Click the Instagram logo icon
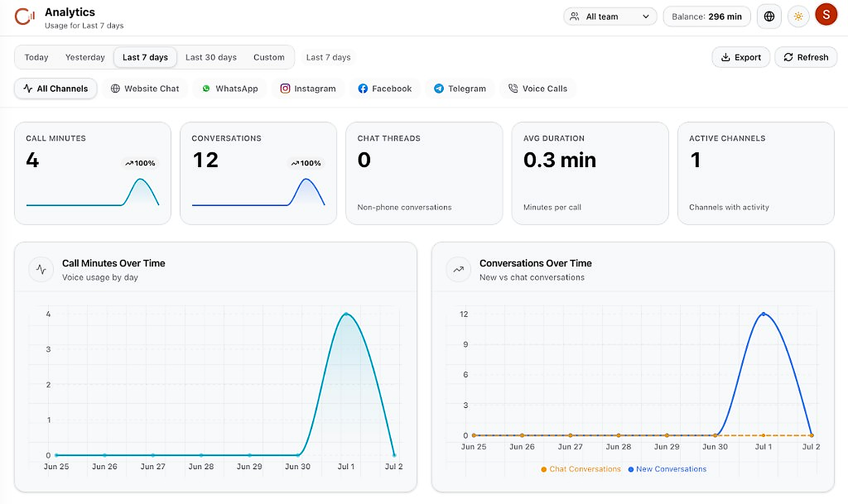848x504 pixels. point(285,89)
